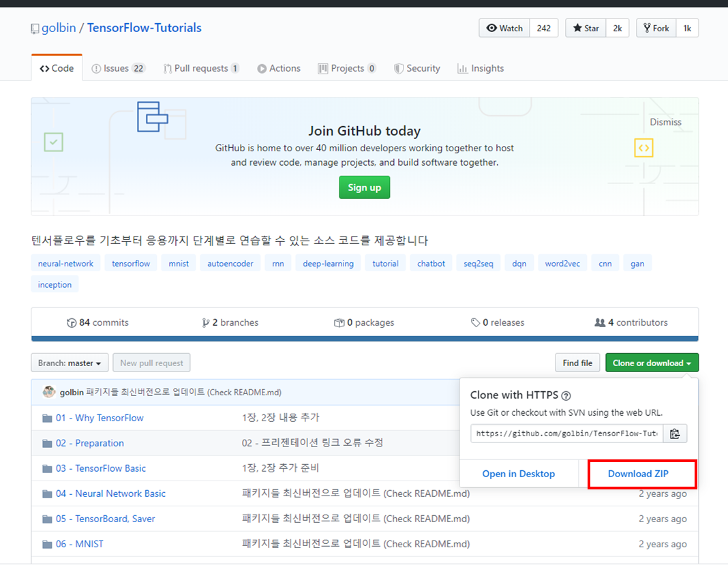The image size is (728, 578).
Task: Star the TensorFlow-Tutorials repository
Action: point(586,29)
